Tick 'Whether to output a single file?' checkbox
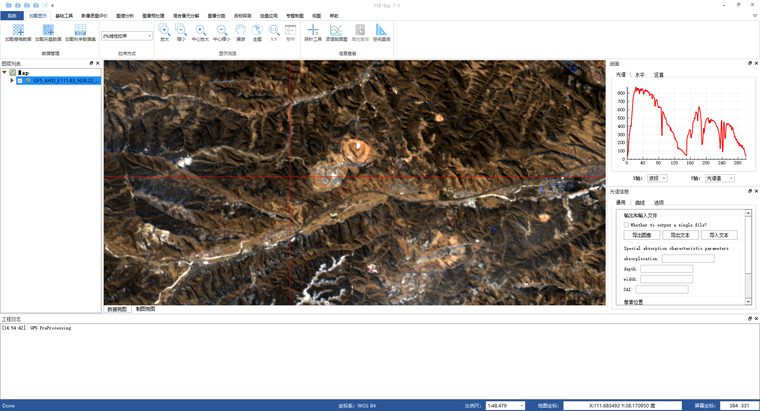Viewport: 760px width, 411px height. [x=626, y=225]
